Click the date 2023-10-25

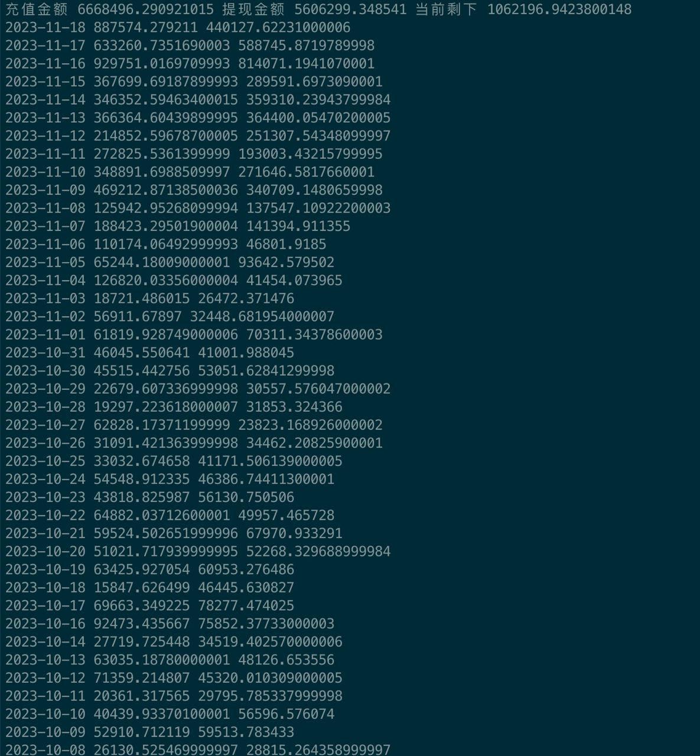[x=45, y=461]
